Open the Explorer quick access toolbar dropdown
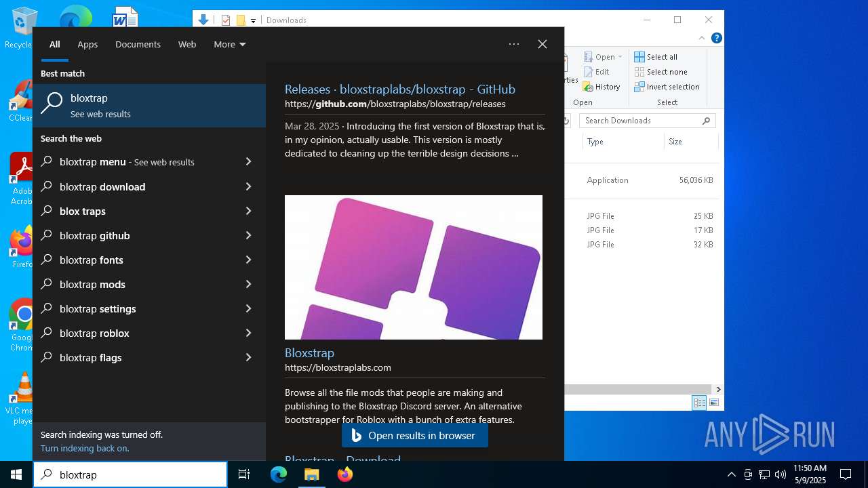The image size is (868, 488). (253, 20)
